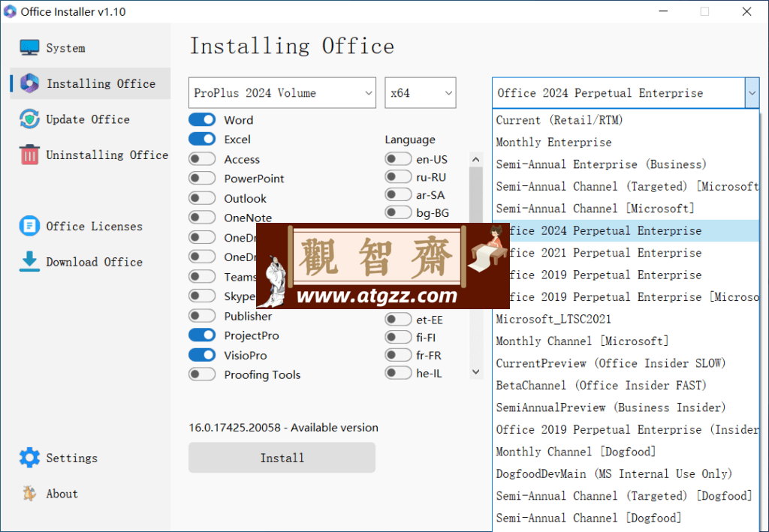Enable the ru-RU language toggle
Image resolution: width=769 pixels, height=532 pixels.
[x=398, y=177]
